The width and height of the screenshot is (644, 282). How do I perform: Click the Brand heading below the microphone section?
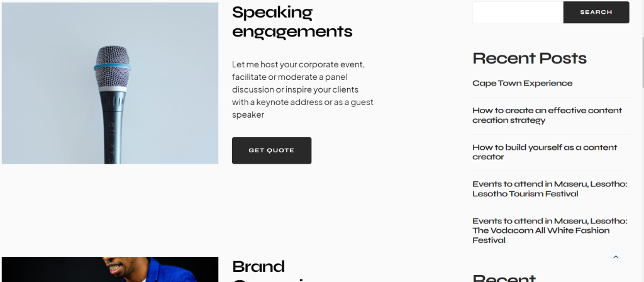(258, 267)
